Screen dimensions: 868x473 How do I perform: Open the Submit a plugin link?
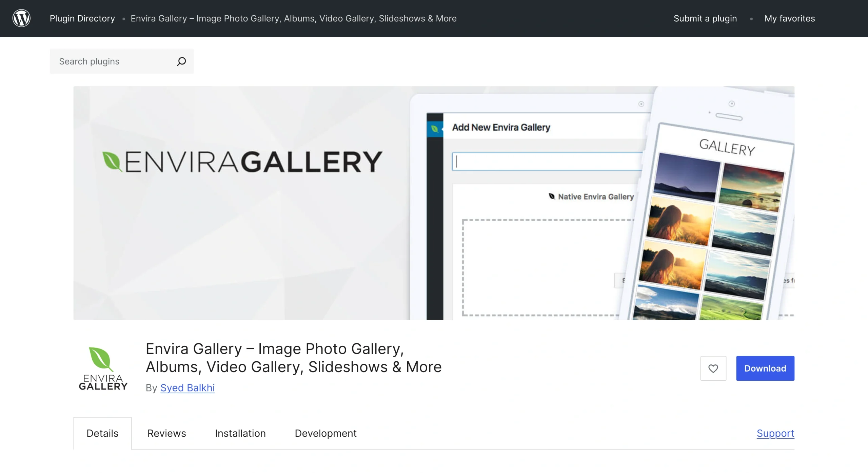[x=705, y=18]
